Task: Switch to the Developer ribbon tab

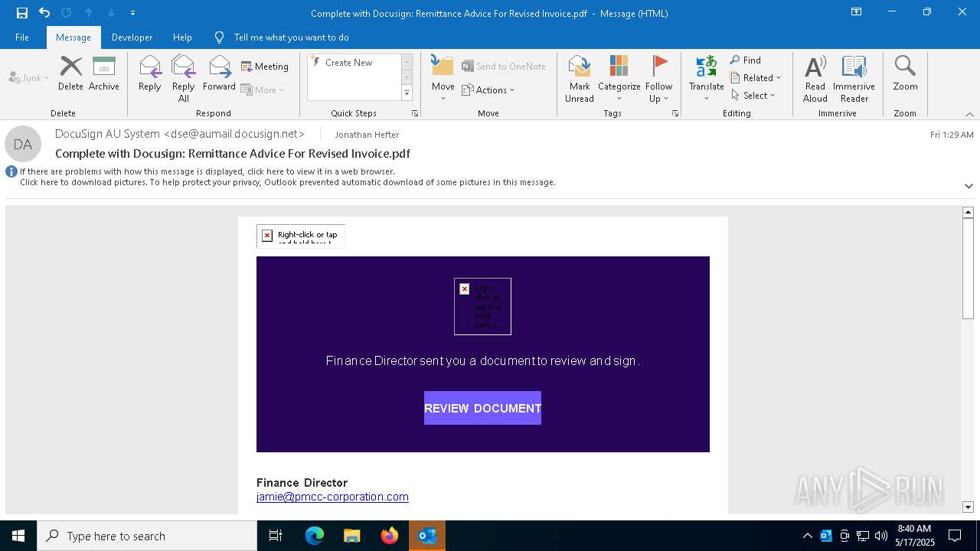Action: pyautogui.click(x=132, y=37)
